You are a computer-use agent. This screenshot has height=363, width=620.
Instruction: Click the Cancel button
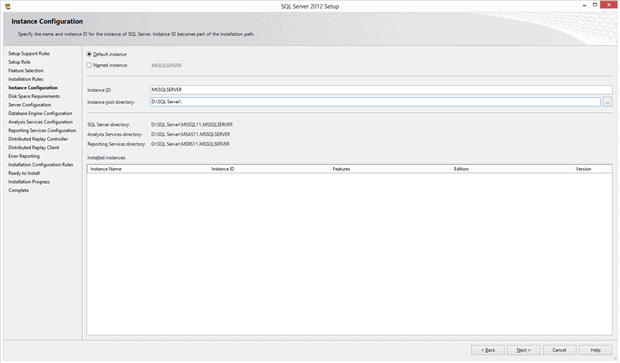tap(559, 350)
